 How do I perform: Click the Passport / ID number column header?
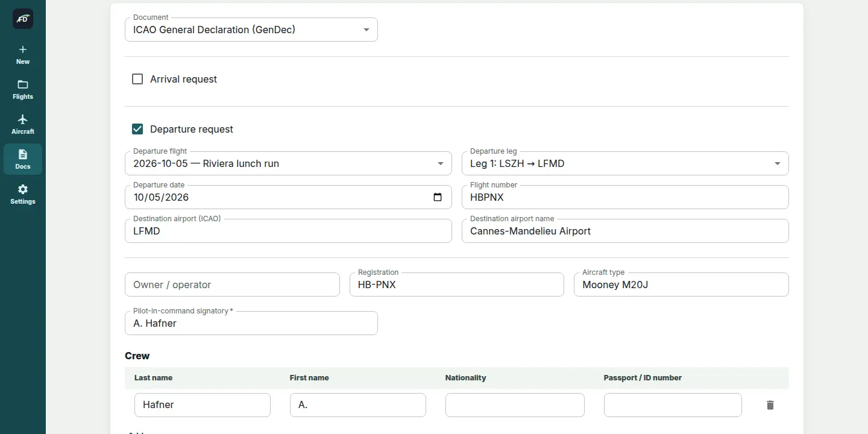pos(643,378)
